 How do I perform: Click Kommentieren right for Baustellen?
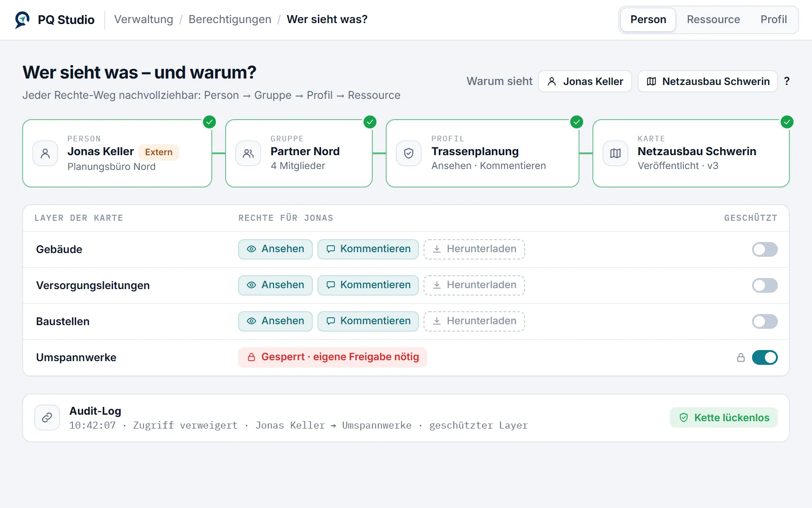pyautogui.click(x=368, y=321)
